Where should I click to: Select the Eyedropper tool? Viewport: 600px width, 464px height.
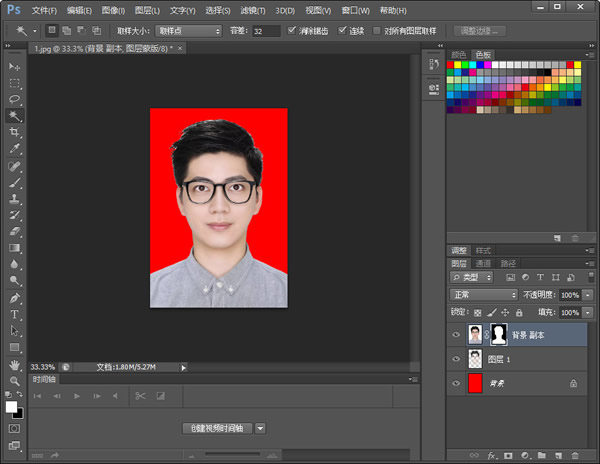(x=15, y=148)
